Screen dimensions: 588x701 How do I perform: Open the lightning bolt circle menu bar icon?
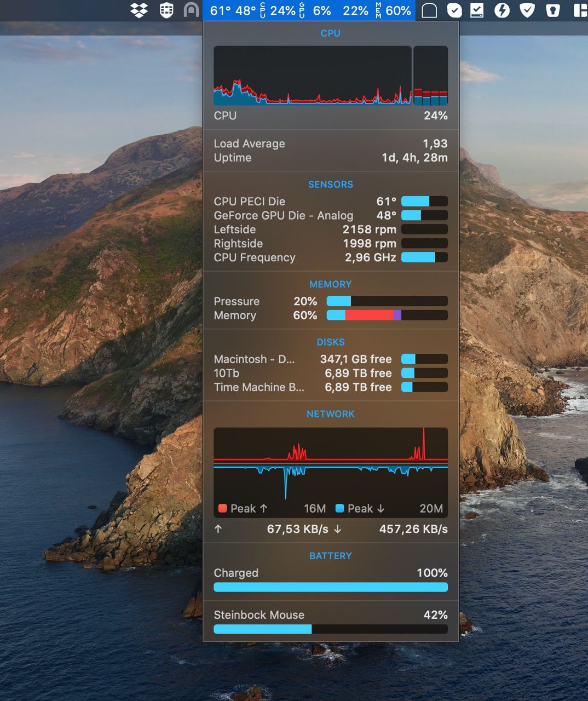tap(502, 10)
